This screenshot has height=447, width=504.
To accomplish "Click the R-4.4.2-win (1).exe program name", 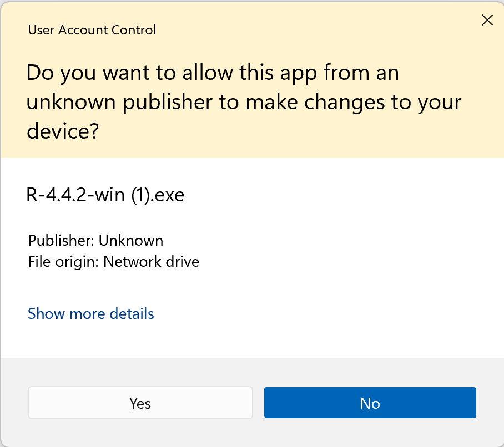I will click(x=105, y=195).
